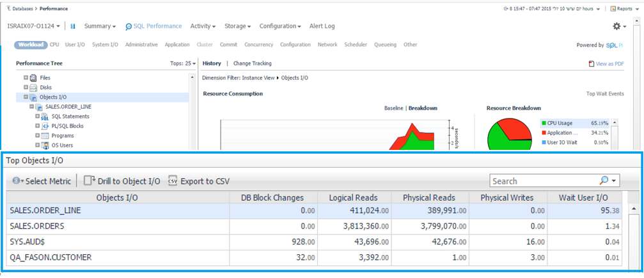Open the Alert Log link
The height and width of the screenshot is (278, 644).
(x=322, y=26)
